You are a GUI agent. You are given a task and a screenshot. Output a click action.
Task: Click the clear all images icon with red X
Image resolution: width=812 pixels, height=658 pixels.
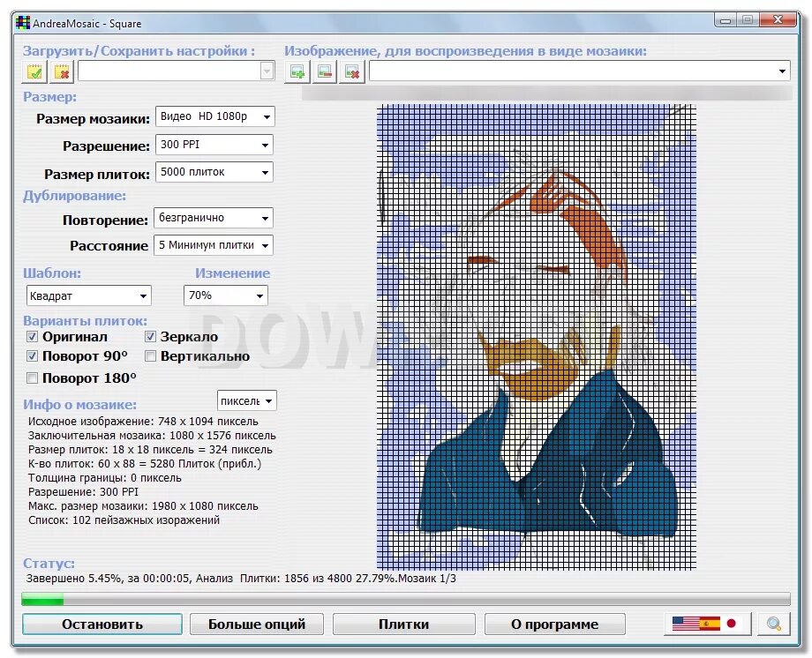pyautogui.click(x=352, y=71)
